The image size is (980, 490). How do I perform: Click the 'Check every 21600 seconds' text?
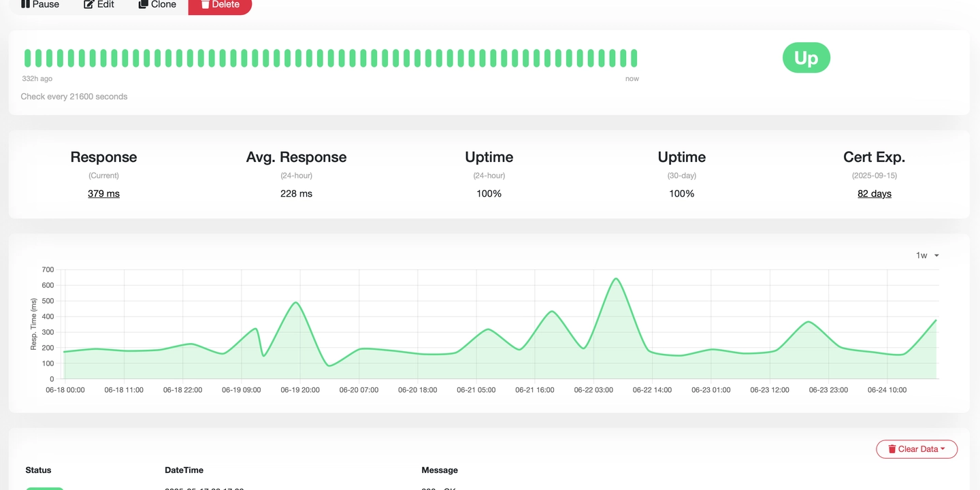point(74,97)
